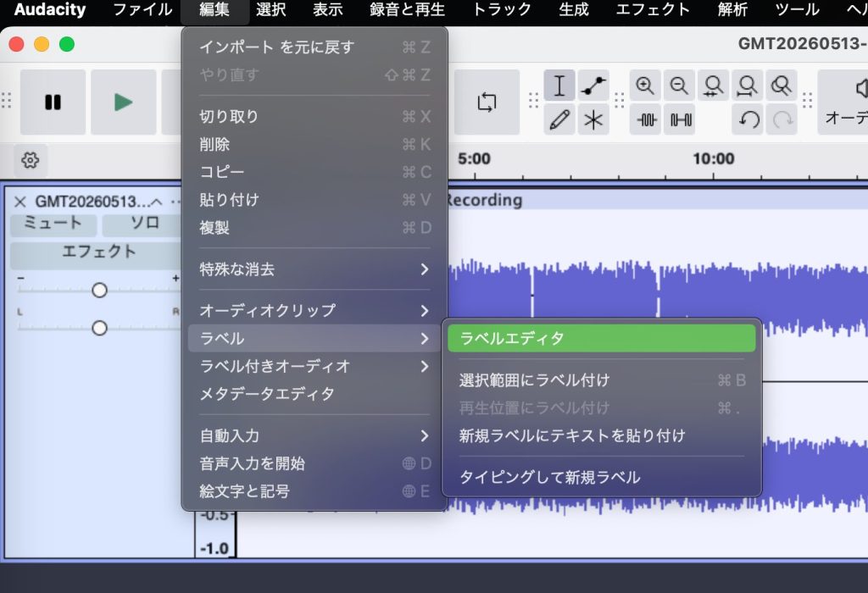Expand the ラベル submenu entry

point(314,338)
